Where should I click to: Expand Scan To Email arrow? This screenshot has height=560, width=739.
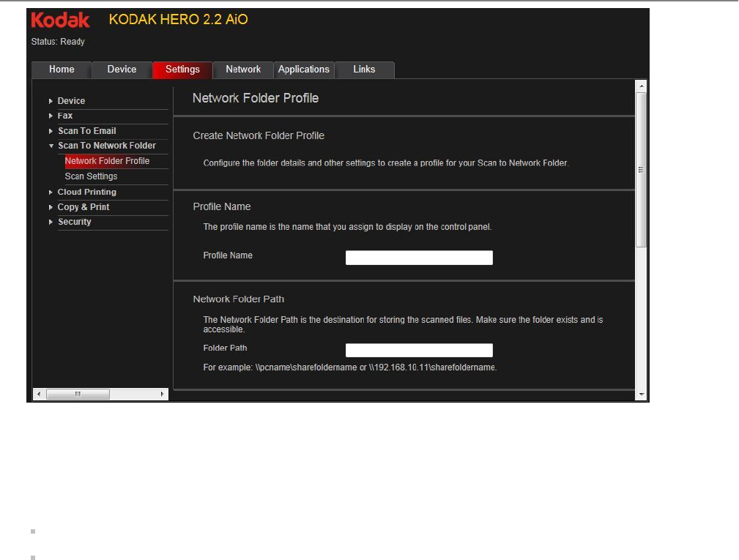point(51,132)
